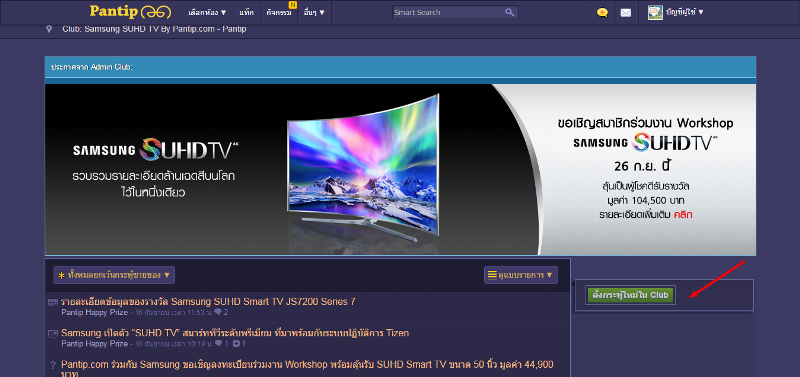Open the account menu next to the avatar
Viewport: 800px width, 377px height.
(x=684, y=12)
